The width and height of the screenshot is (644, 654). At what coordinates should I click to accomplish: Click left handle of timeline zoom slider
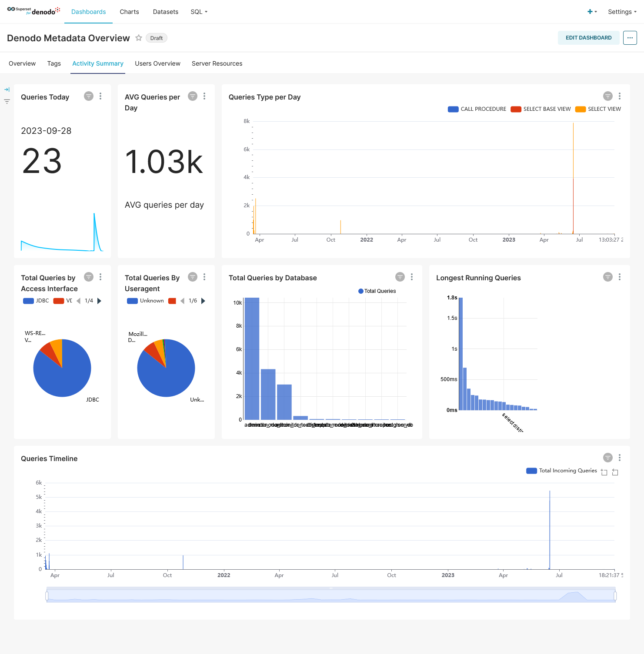47,595
